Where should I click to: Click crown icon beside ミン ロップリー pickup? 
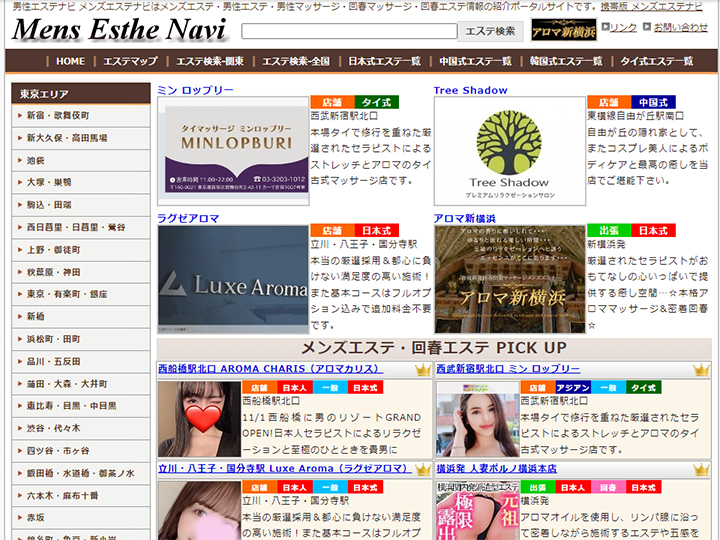701,370
